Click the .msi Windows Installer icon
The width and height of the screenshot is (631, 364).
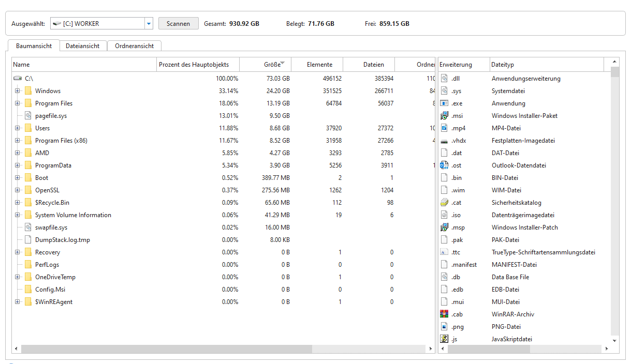444,116
